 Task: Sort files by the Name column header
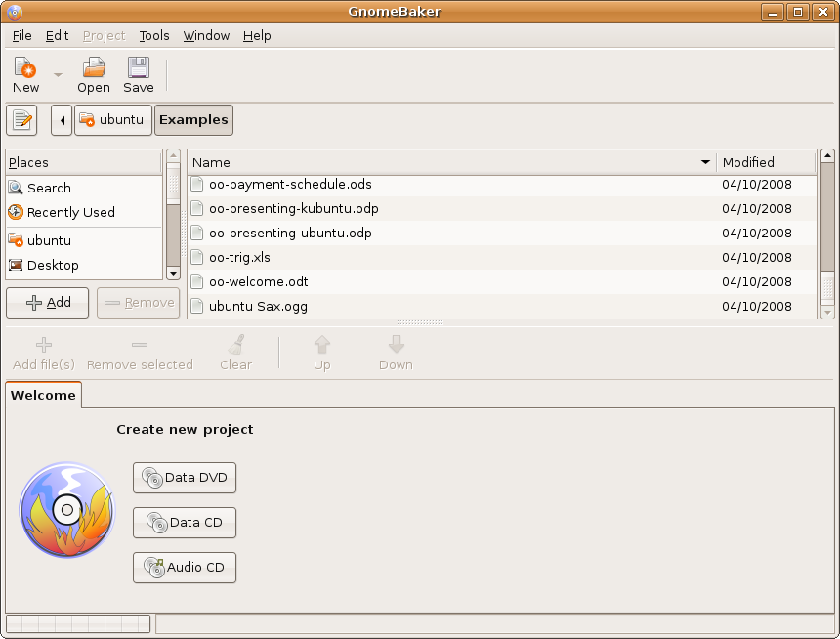449,162
